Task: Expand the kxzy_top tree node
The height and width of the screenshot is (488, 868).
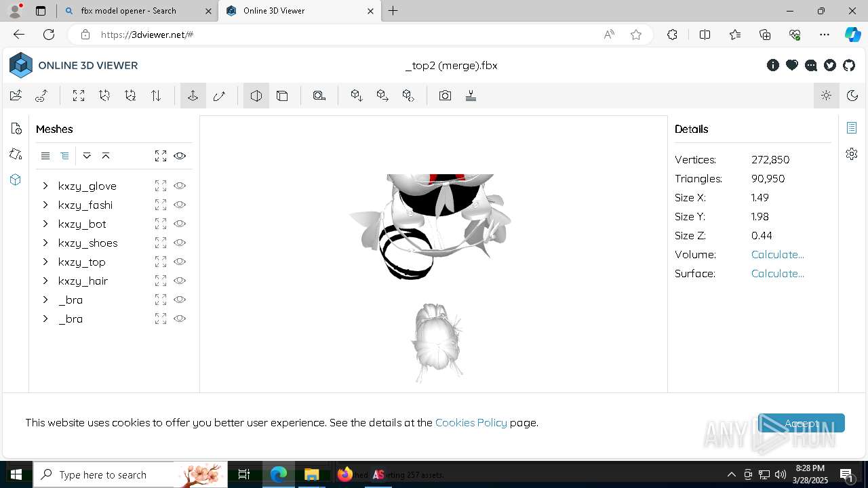Action: [x=45, y=262]
